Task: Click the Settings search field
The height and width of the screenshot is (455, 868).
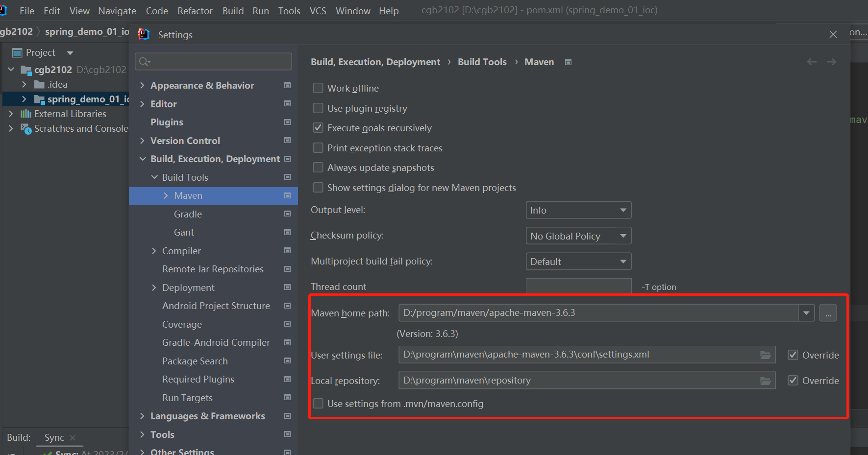Action: click(x=213, y=61)
